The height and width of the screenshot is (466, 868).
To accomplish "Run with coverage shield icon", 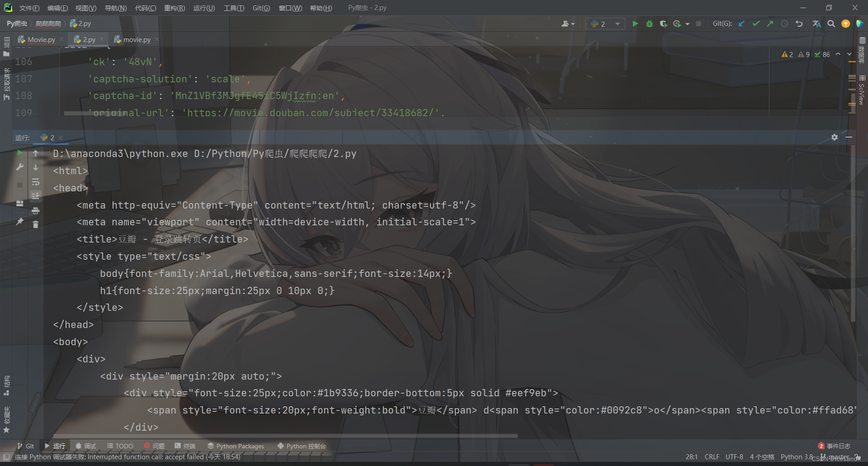I will [663, 24].
